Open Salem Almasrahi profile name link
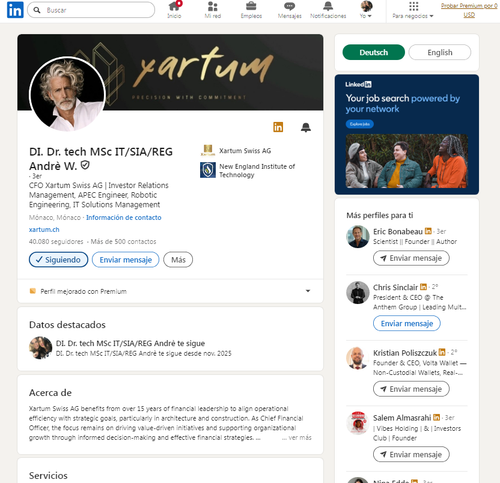 (402, 418)
